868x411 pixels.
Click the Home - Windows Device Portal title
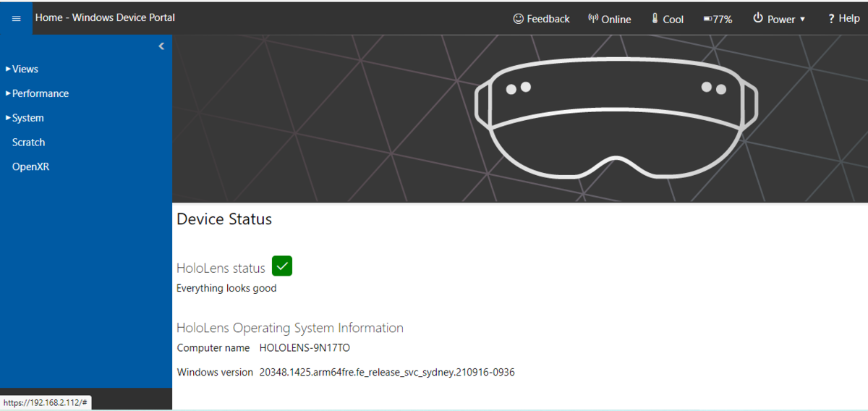click(x=105, y=17)
